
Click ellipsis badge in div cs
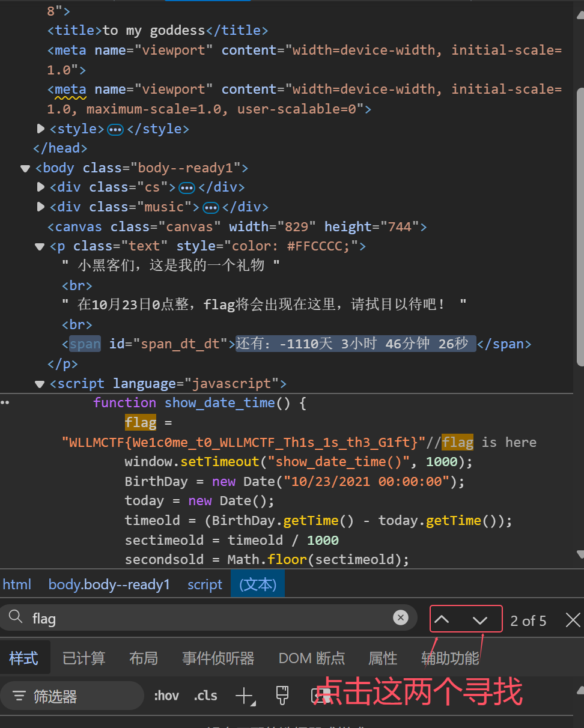click(187, 188)
